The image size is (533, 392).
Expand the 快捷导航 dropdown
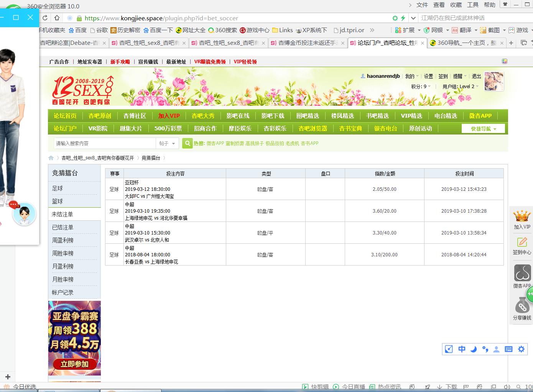[483, 129]
